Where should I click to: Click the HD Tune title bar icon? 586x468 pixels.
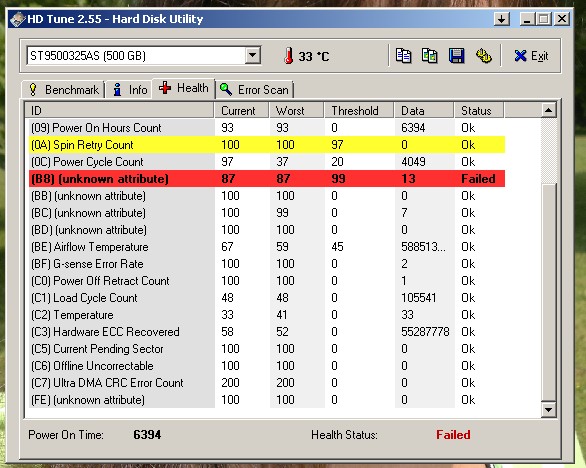tap(17, 19)
